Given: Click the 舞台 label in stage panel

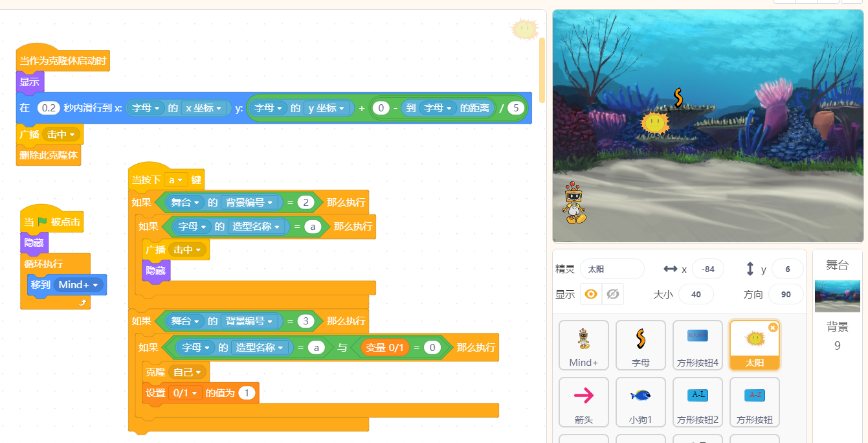Looking at the screenshot, I should [x=837, y=265].
